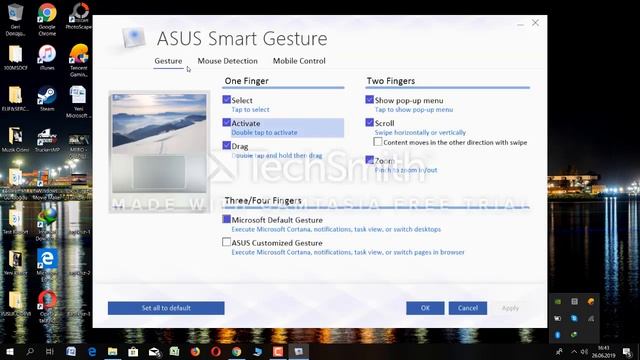Click 'Double tap to activate' description
The height and width of the screenshot is (360, 640).
click(x=264, y=133)
